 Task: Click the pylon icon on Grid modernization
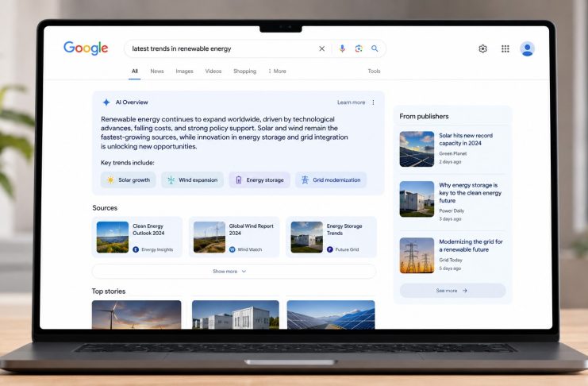[x=305, y=179]
